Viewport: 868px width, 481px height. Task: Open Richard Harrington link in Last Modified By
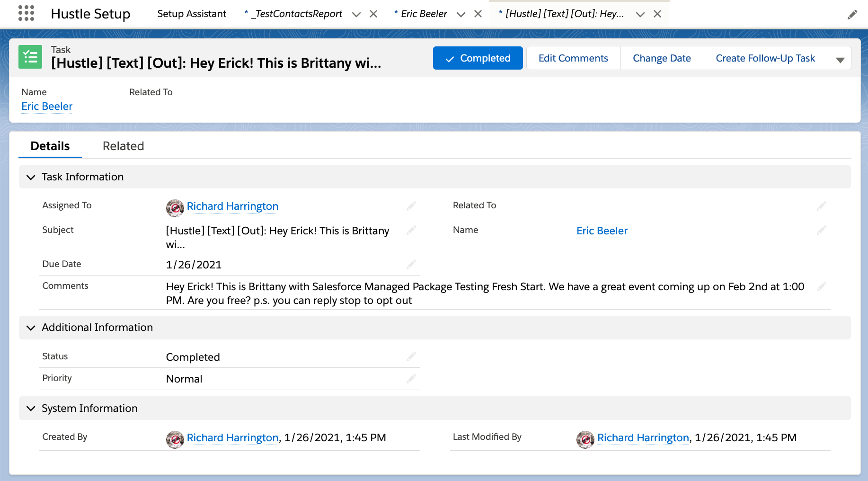click(x=643, y=437)
